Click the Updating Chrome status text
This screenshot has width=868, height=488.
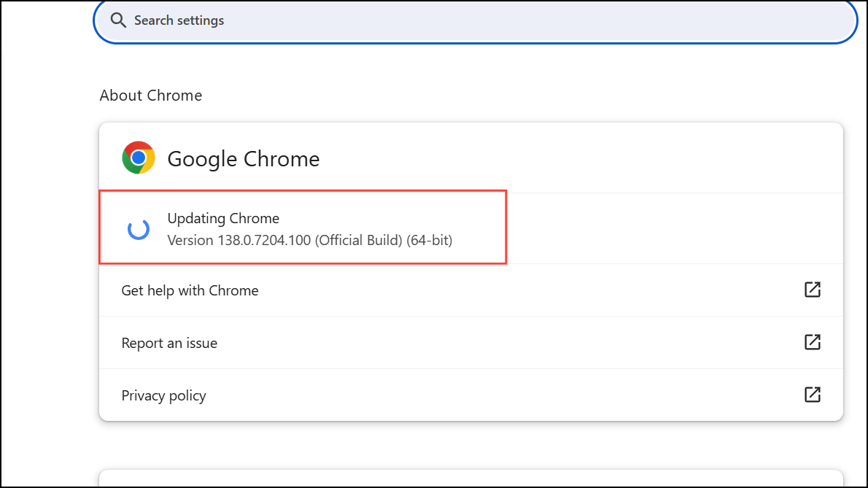[x=223, y=218]
